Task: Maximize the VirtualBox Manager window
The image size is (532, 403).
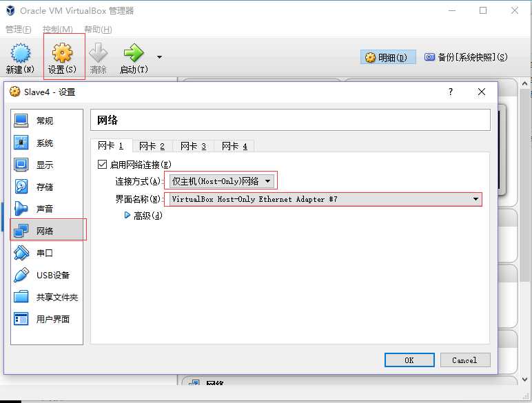Action: click(x=483, y=10)
